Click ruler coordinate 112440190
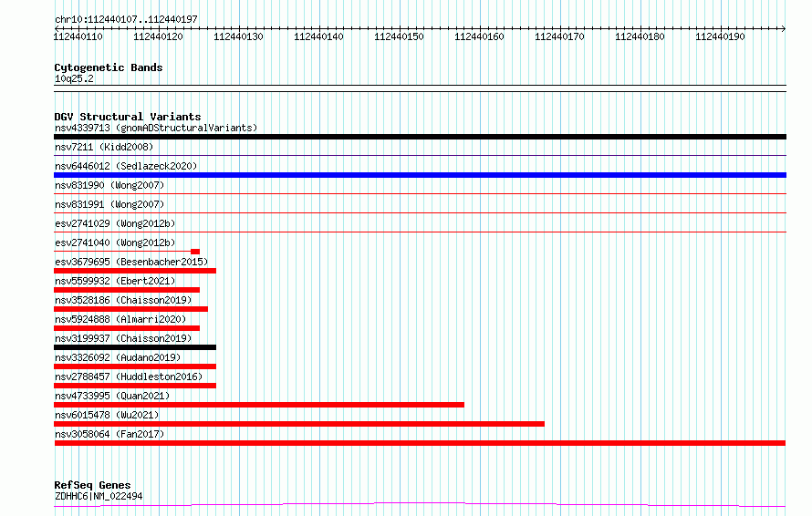Screen dimensions: 812x516 [x=721, y=36]
